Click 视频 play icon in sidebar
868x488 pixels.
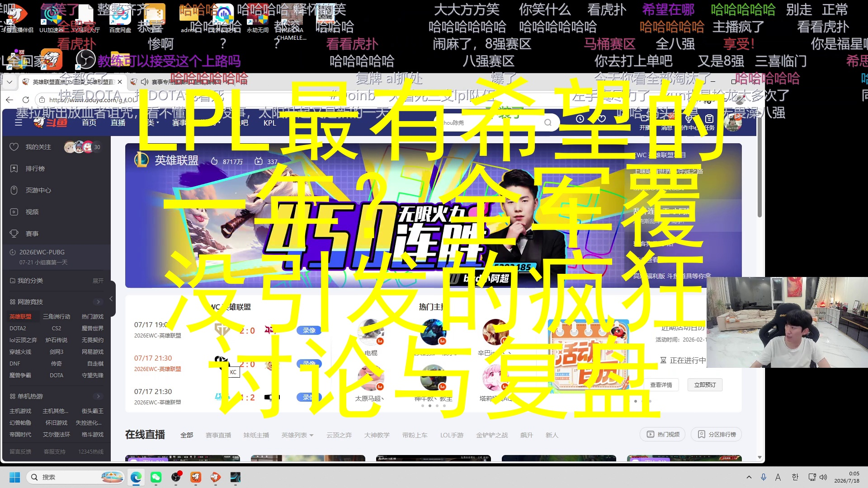(x=14, y=212)
